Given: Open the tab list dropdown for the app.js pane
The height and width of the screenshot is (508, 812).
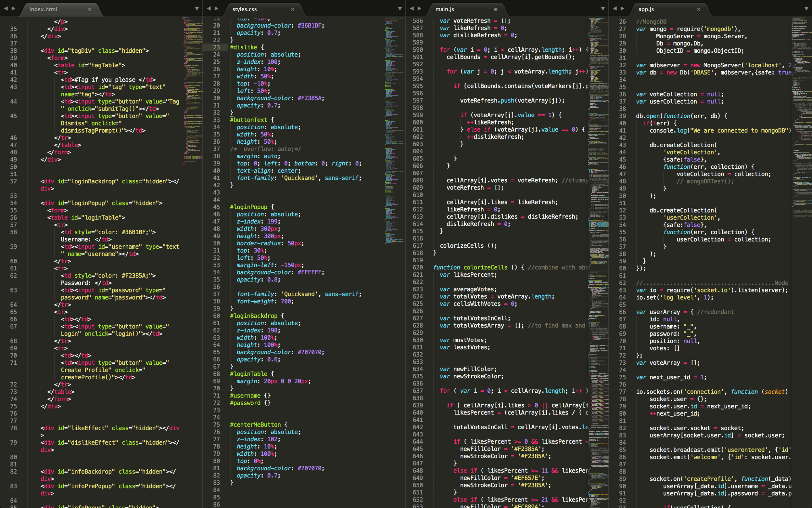Looking at the screenshot, I should point(806,9).
